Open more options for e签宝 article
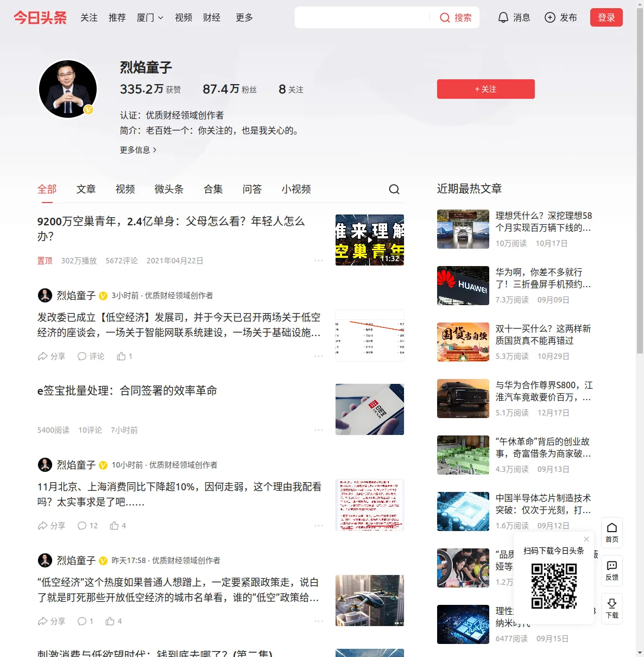 click(319, 430)
